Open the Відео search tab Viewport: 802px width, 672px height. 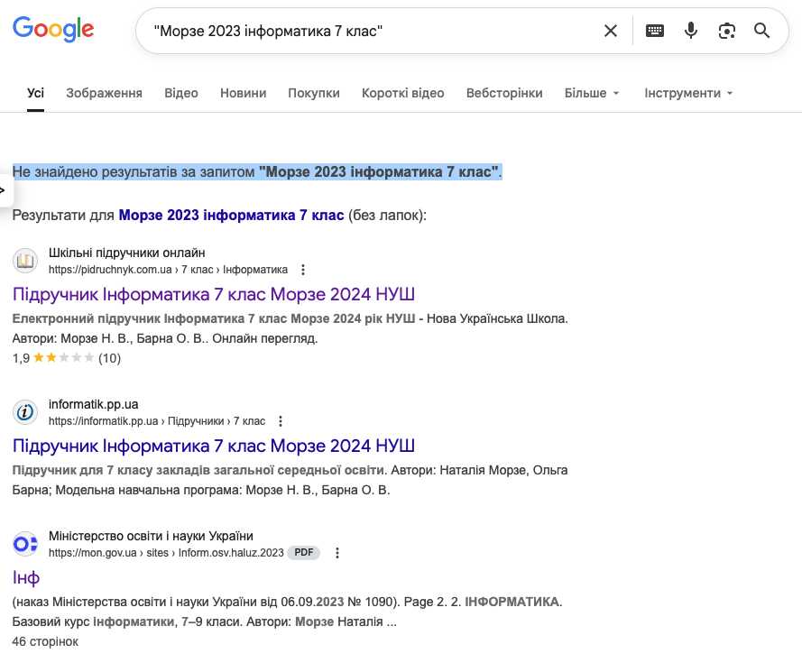(181, 93)
